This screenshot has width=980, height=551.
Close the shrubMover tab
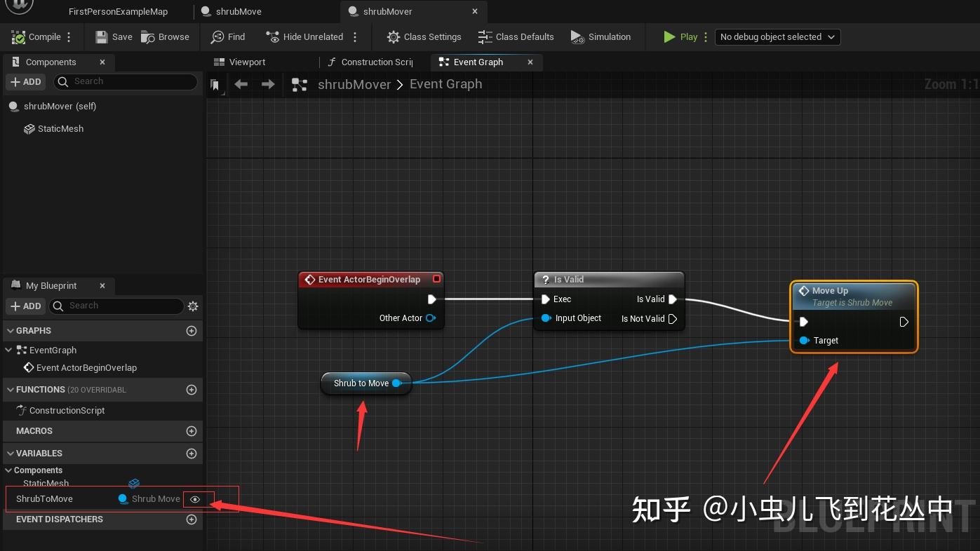point(475,12)
